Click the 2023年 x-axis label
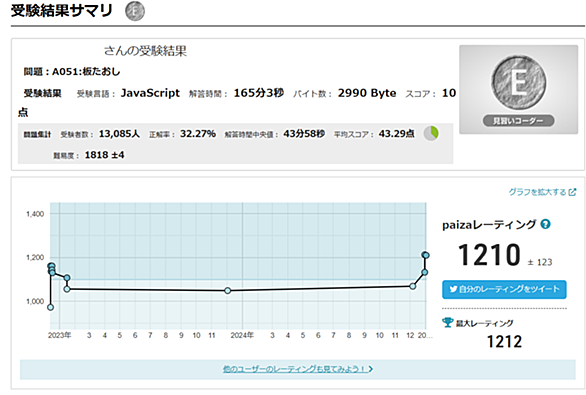This screenshot has height=395, width=586. (x=59, y=335)
